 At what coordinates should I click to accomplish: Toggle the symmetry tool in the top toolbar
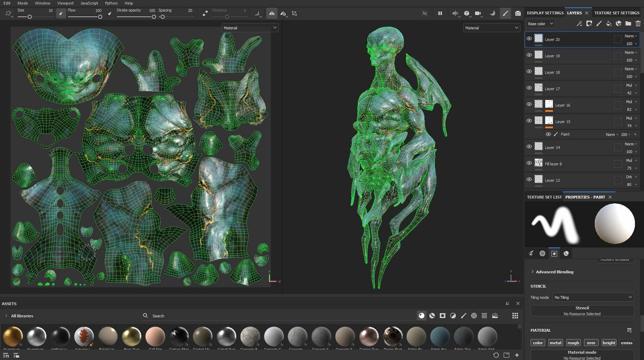click(x=272, y=13)
